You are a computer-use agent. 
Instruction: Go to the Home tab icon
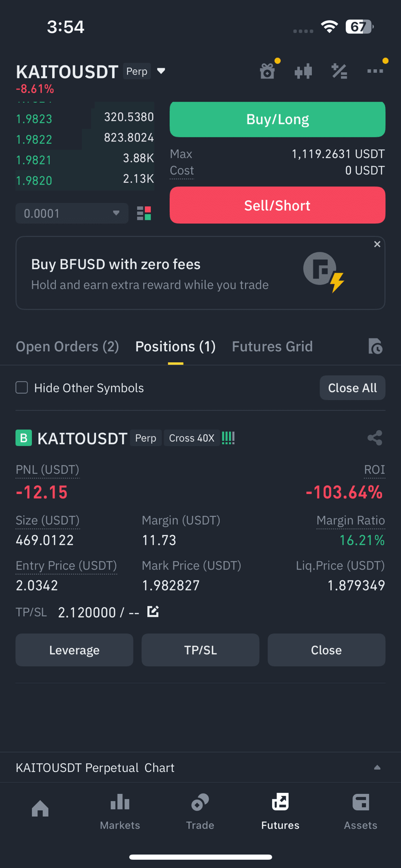40,808
